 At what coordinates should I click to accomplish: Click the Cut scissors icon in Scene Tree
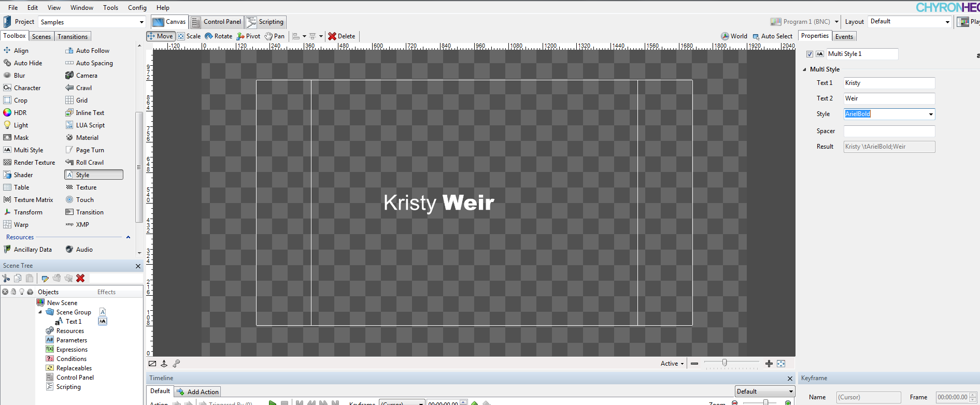click(6, 278)
